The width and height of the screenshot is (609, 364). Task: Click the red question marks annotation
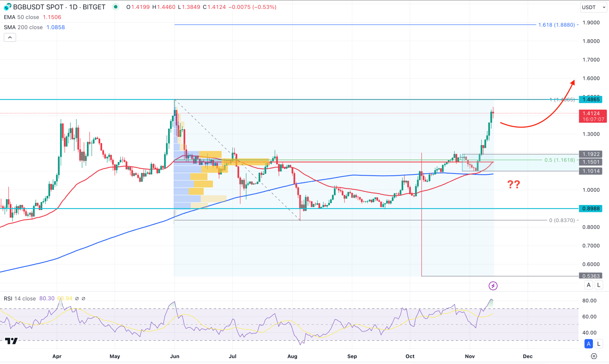coord(514,184)
